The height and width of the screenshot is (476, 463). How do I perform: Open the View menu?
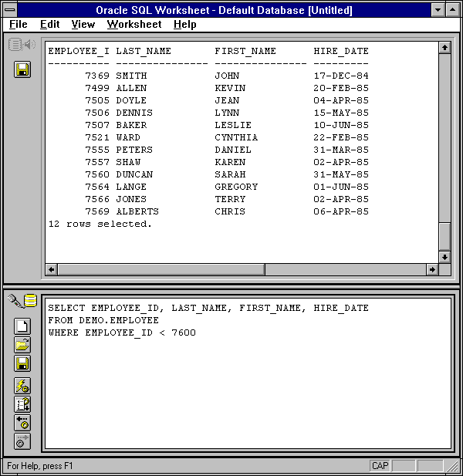[83, 24]
